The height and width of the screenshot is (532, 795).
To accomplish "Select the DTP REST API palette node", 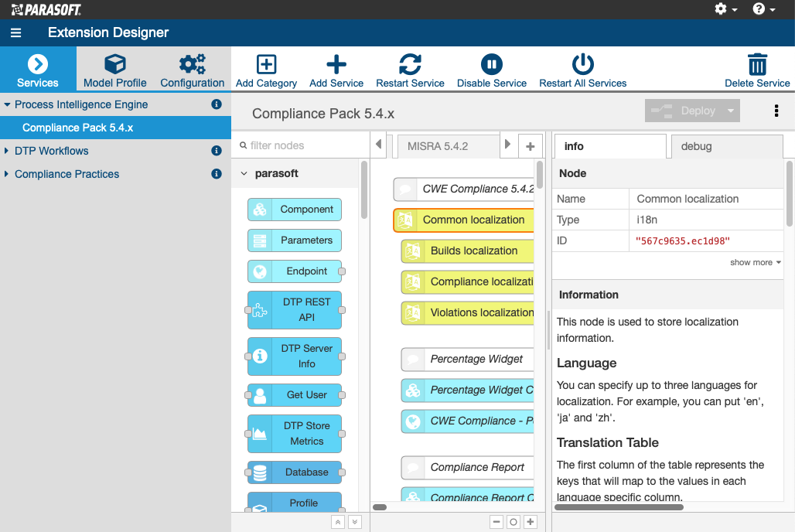I will 295,310.
